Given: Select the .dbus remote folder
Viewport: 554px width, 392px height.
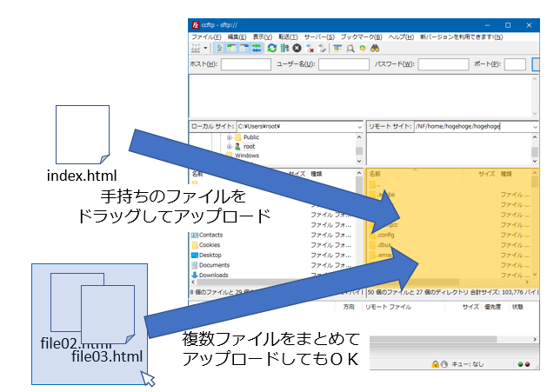Looking at the screenshot, I should pyautogui.click(x=380, y=245).
